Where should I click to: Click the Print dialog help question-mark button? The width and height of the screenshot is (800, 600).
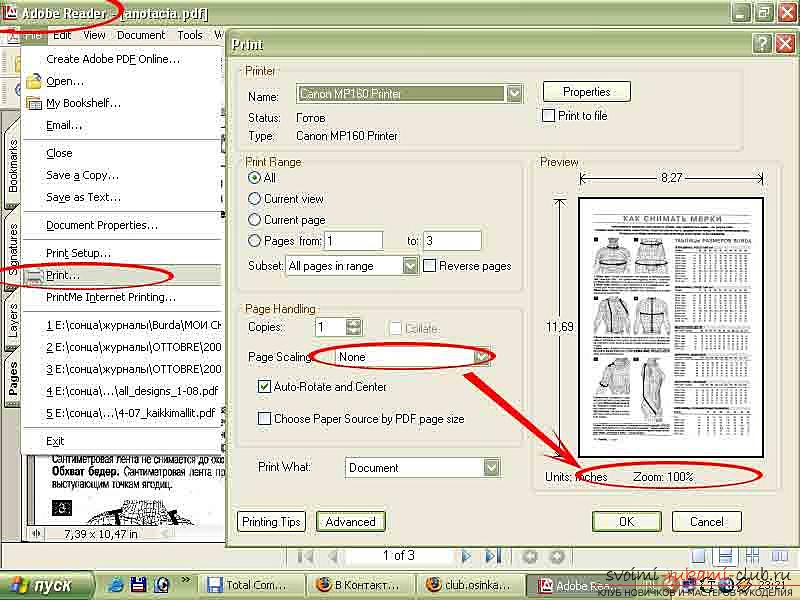pyautogui.click(x=762, y=44)
